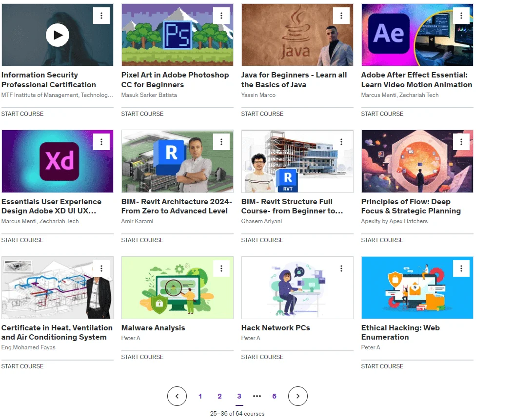Open Ethical Hacking Web Enumeration blue thumbnail
The width and height of the screenshot is (514, 420).
pyautogui.click(x=417, y=287)
